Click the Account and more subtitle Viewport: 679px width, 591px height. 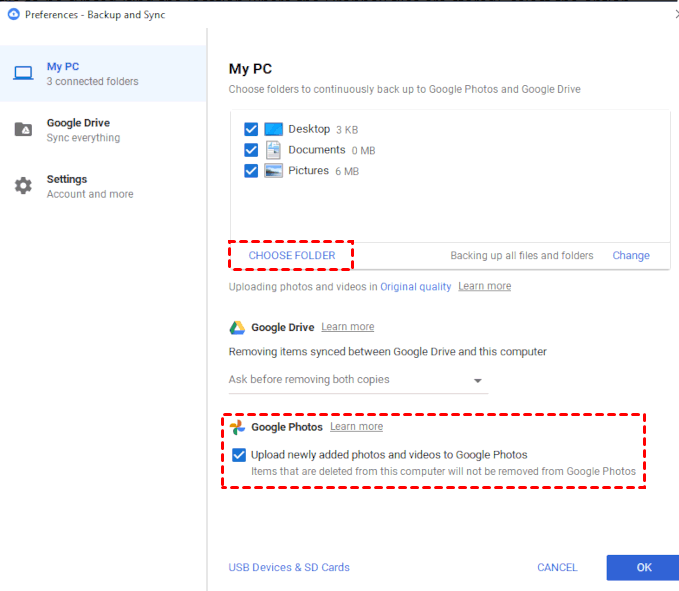pos(90,194)
